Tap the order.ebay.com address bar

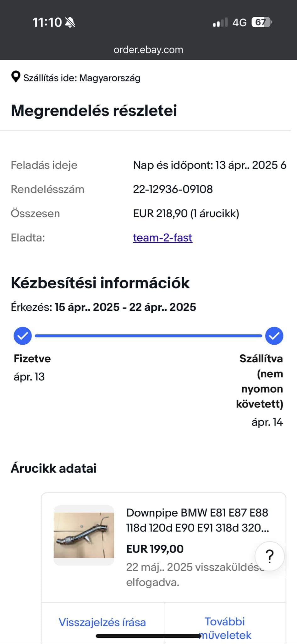click(x=148, y=50)
